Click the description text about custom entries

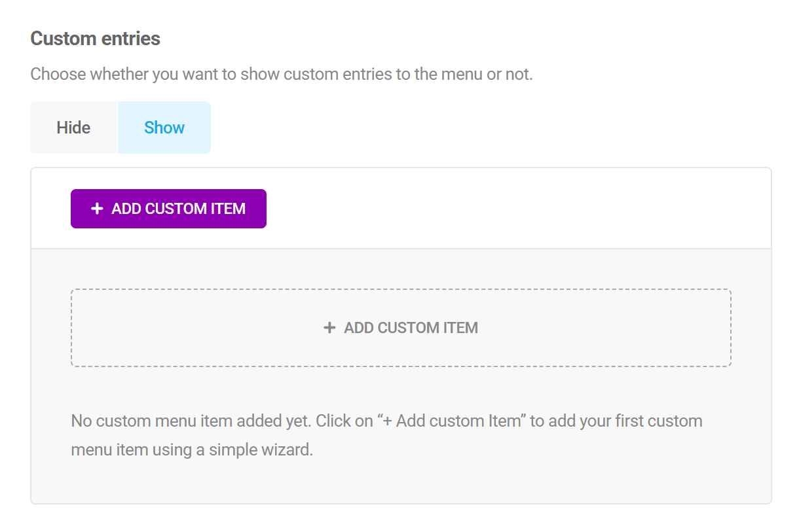point(282,74)
